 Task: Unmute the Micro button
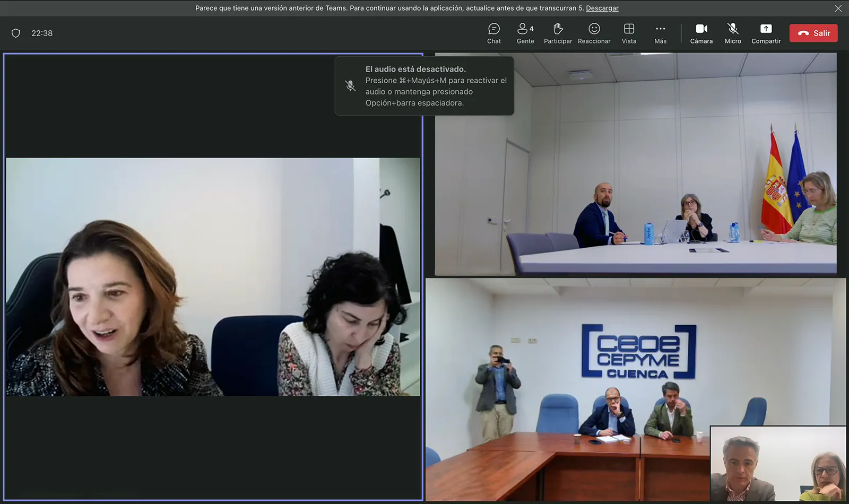tap(733, 33)
